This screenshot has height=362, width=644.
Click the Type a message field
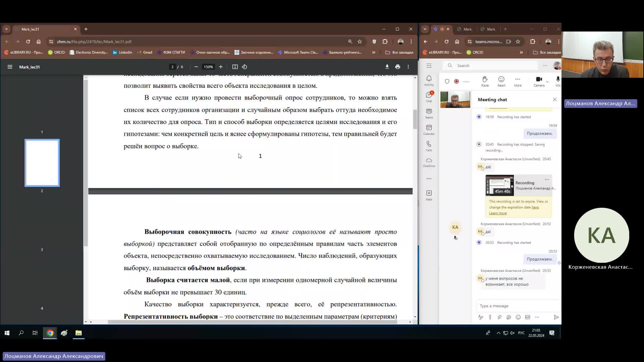pyautogui.click(x=518, y=306)
